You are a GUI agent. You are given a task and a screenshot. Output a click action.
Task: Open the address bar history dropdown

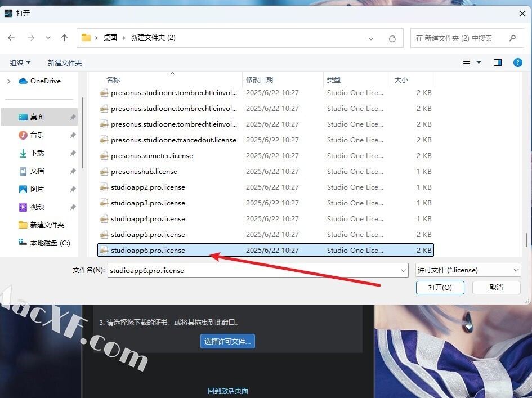371,38
